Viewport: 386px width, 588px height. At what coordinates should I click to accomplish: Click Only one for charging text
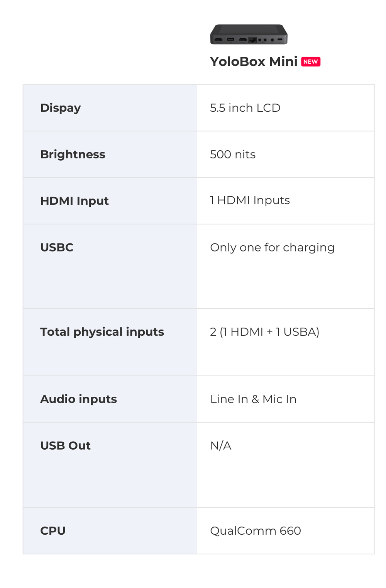(272, 248)
